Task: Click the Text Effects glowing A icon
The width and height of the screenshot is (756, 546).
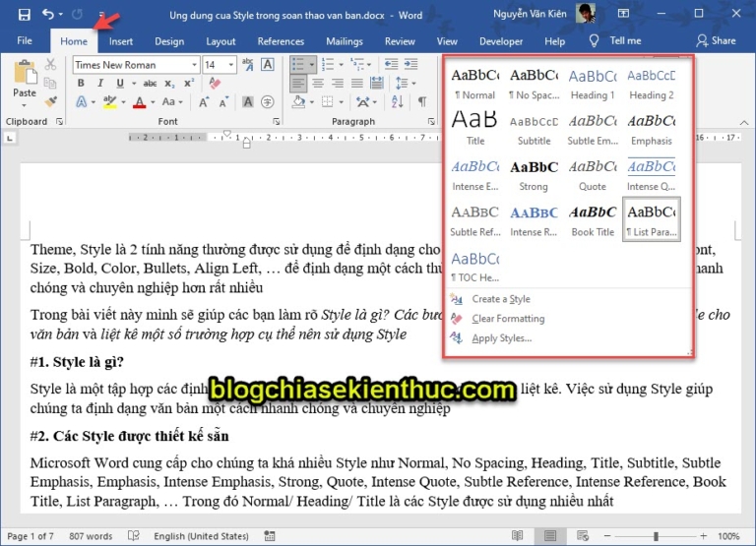Action: [81, 101]
